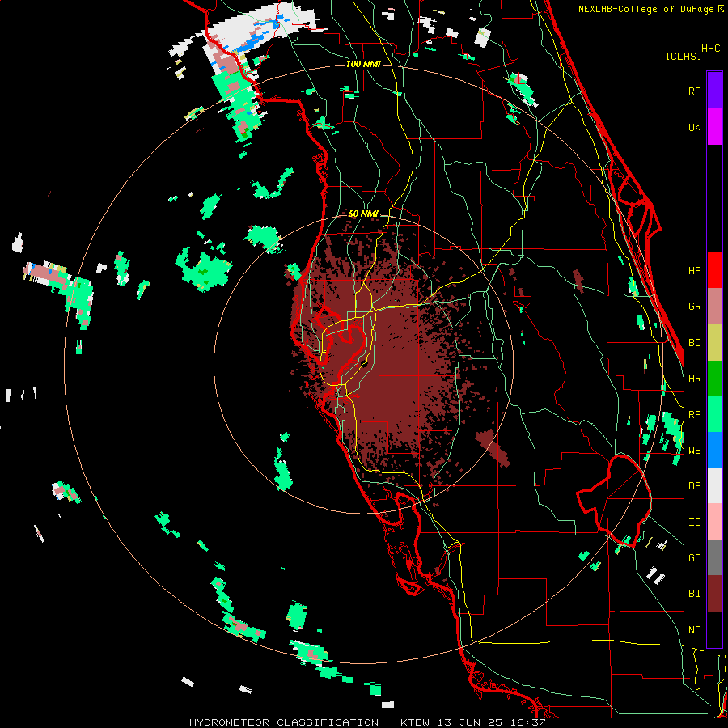Click the '100 NMI' range ring label
Viewport: 728px width, 728px height.
coord(363,64)
